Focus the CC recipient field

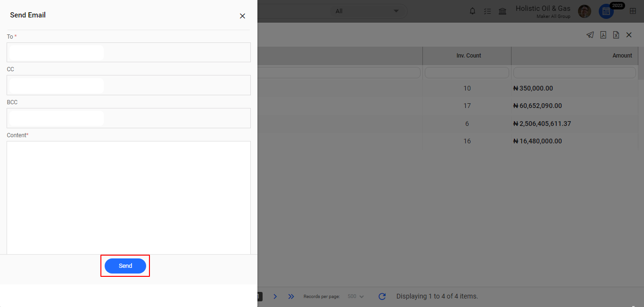(x=129, y=85)
